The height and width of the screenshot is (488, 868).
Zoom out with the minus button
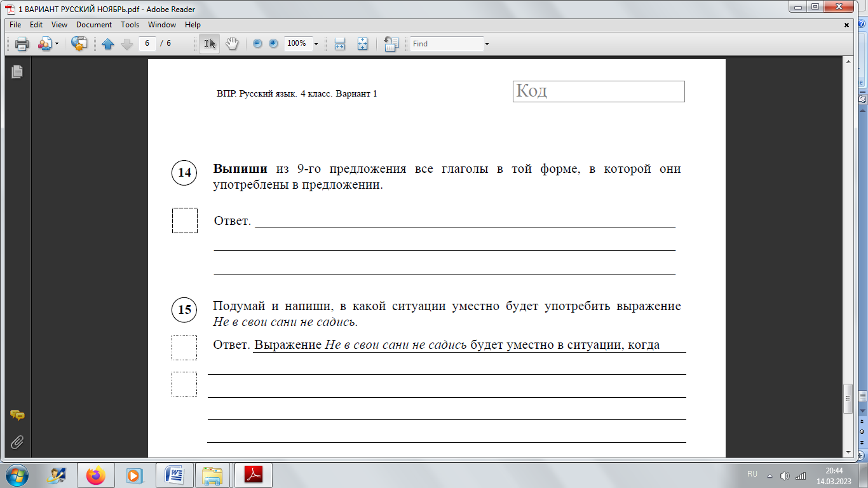[257, 44]
